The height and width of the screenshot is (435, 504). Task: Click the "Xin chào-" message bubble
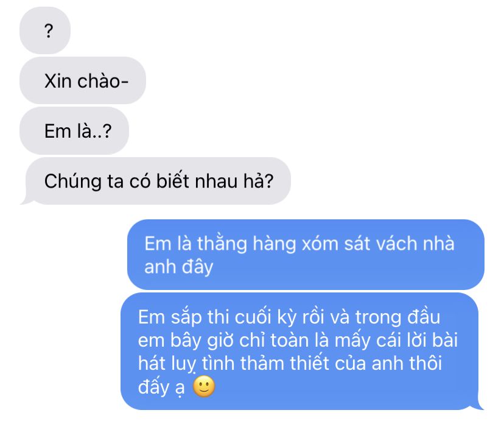83,80
